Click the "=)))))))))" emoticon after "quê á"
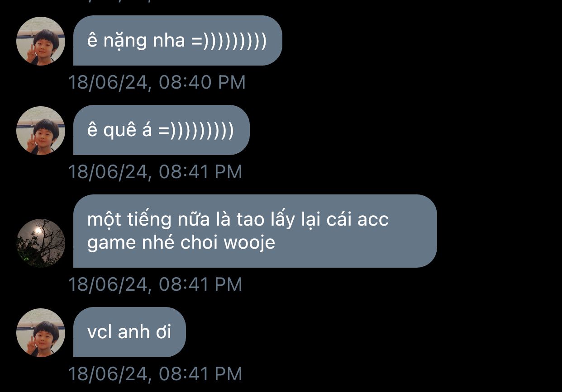Viewport: 562px width, 392px height. point(195,131)
